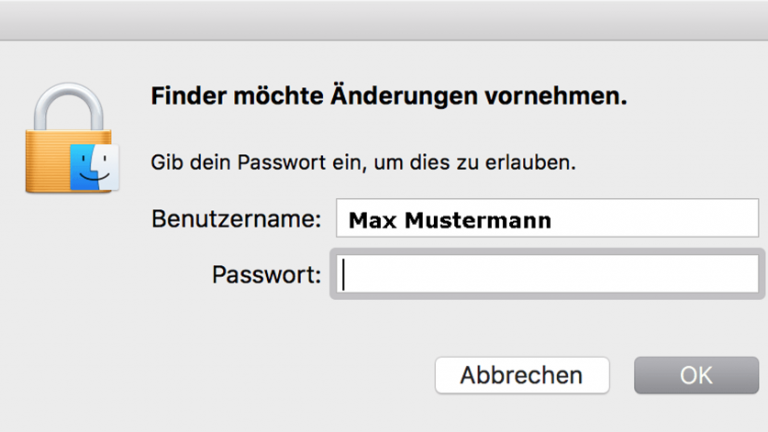
Task: Click the name "Max Mustermann" in the field
Action: tap(449, 220)
